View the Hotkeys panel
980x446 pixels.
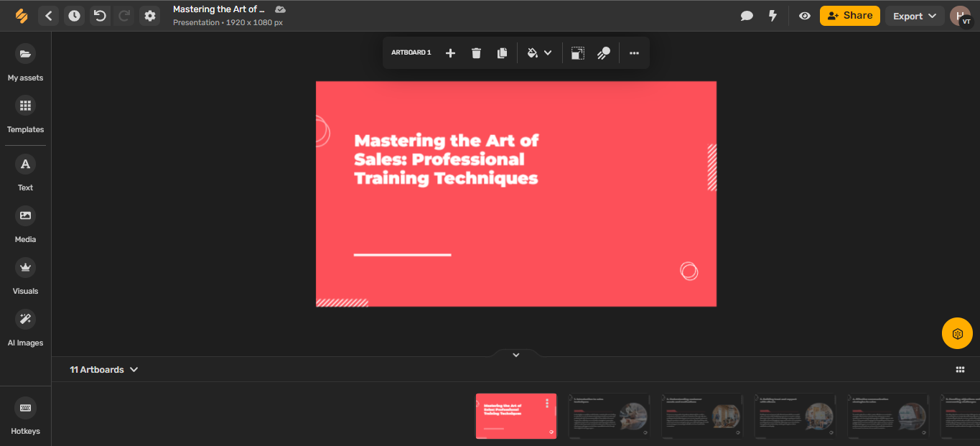25,415
